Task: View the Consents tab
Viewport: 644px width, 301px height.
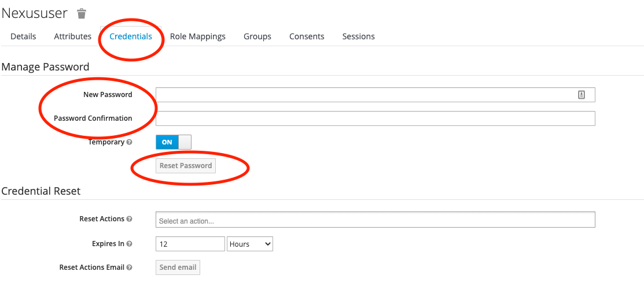Action: pyautogui.click(x=307, y=36)
